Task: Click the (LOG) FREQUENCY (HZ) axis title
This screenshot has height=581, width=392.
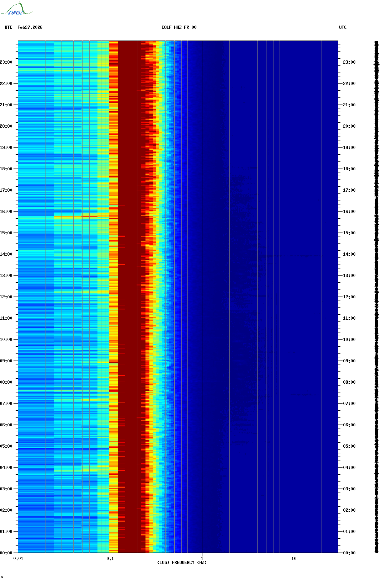Action: pyautogui.click(x=182, y=563)
